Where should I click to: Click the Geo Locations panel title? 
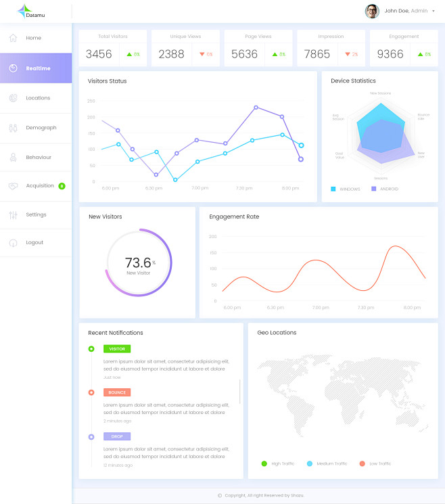(x=277, y=333)
